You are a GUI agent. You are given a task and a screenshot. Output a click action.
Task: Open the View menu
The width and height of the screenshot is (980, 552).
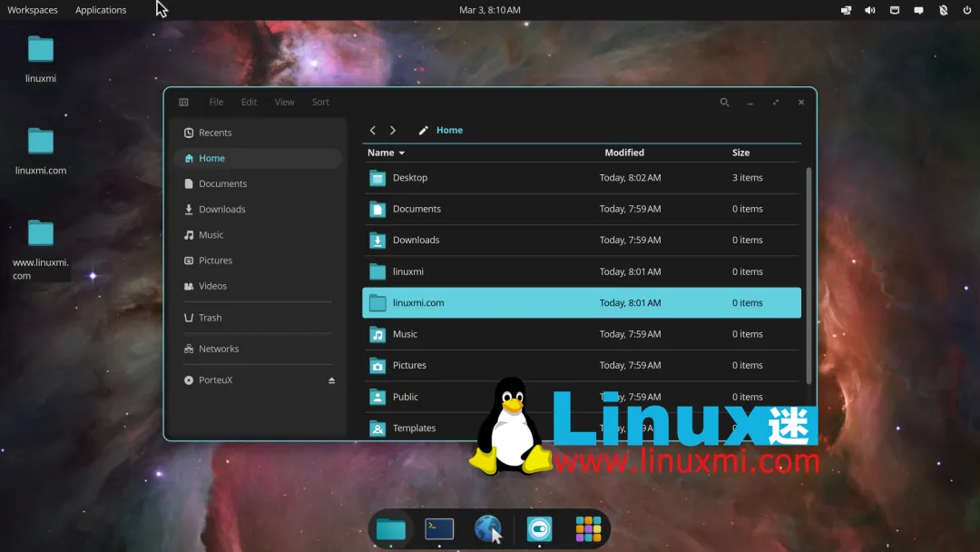(x=284, y=102)
